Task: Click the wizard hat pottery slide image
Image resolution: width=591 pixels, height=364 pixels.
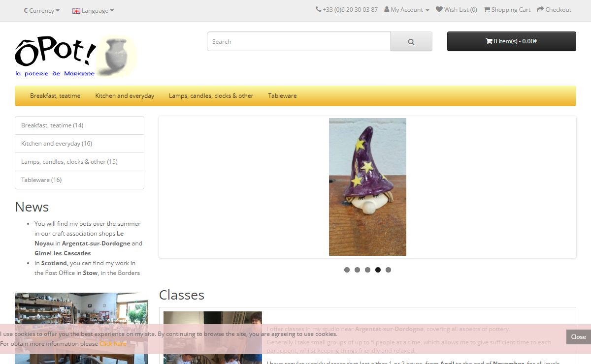Action: coord(367,187)
